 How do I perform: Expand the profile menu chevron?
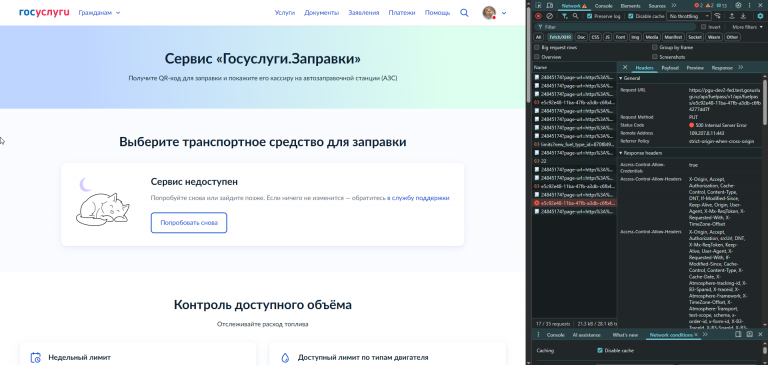click(x=504, y=13)
